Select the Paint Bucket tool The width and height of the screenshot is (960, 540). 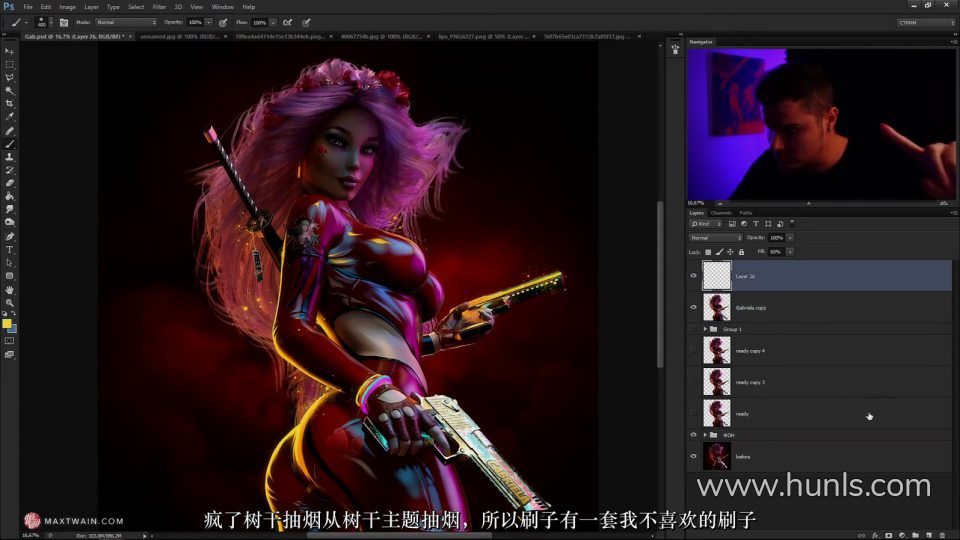(x=9, y=196)
